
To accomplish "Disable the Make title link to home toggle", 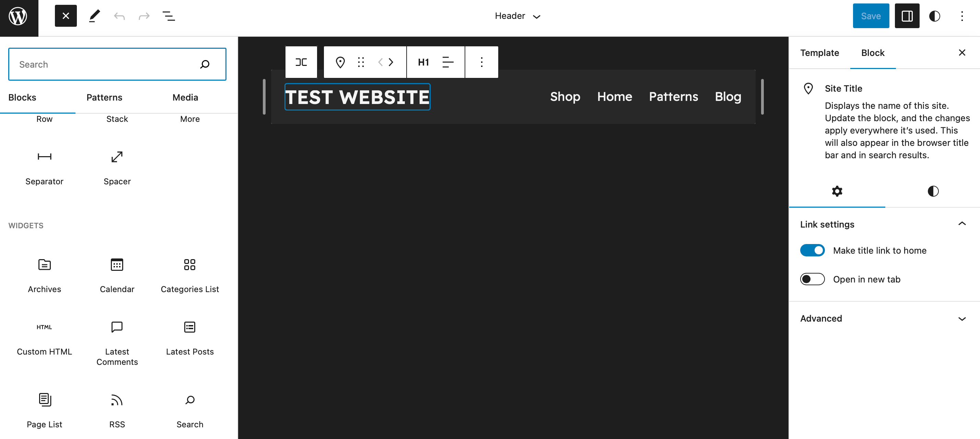I will click(x=812, y=250).
